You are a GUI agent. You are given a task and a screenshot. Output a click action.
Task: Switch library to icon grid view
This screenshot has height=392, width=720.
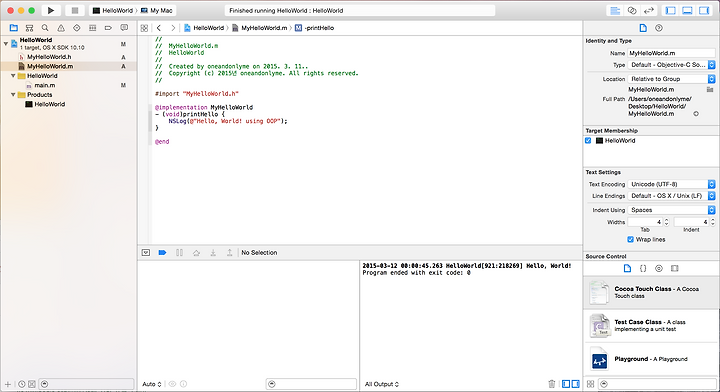pos(591,384)
